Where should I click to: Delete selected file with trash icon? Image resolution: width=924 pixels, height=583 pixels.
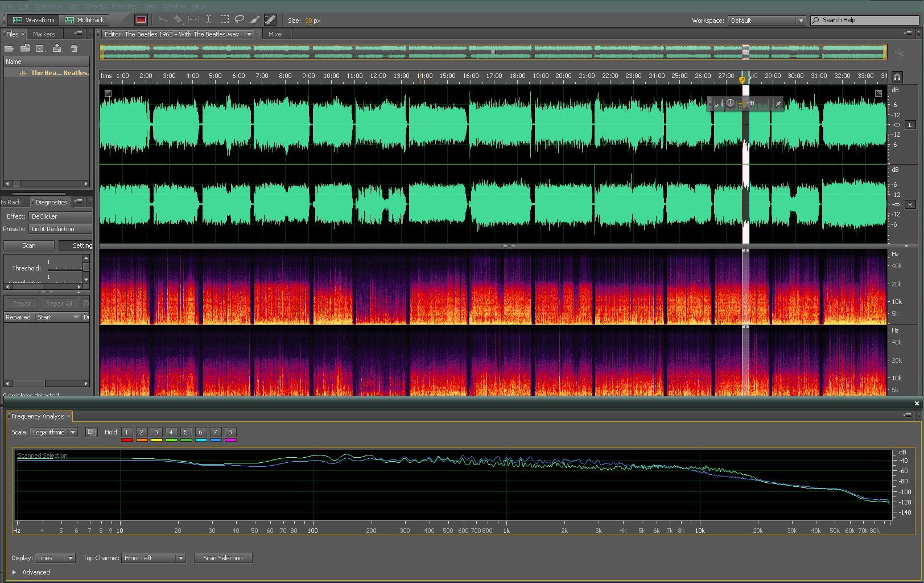click(74, 49)
